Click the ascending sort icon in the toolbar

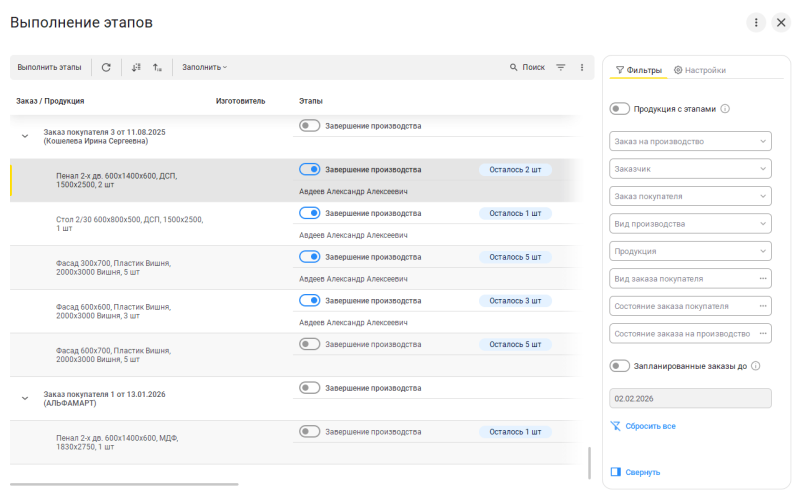157,67
